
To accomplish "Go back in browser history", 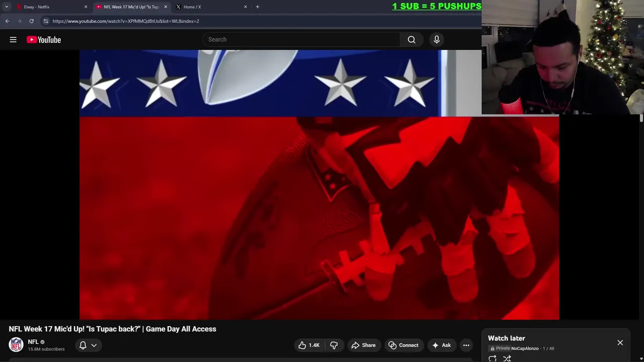I will (x=7, y=21).
